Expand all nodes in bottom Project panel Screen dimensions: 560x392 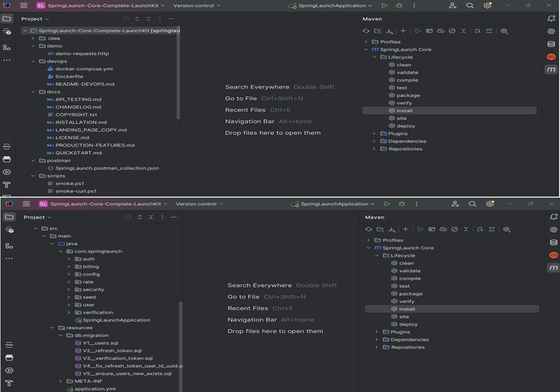tap(139, 217)
